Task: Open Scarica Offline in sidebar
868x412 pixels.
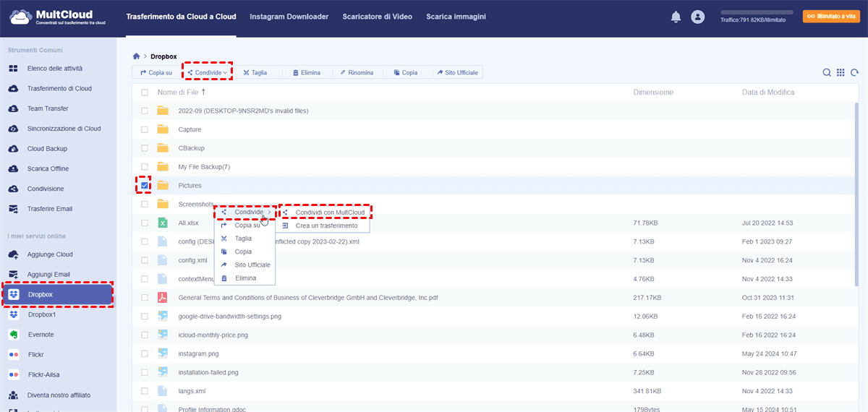Action: (x=48, y=168)
